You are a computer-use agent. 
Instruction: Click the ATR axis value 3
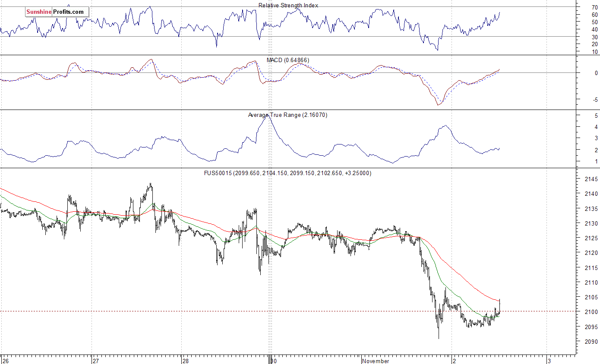[x=596, y=138]
